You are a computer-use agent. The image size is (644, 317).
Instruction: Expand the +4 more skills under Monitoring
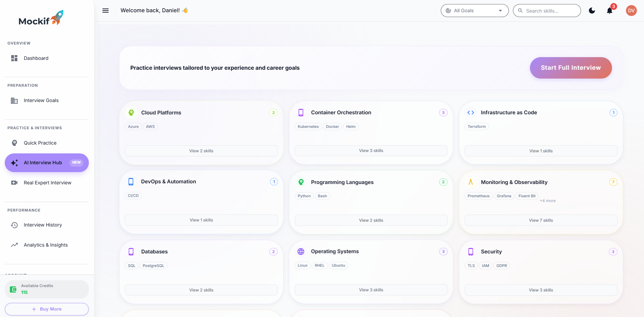(x=547, y=201)
